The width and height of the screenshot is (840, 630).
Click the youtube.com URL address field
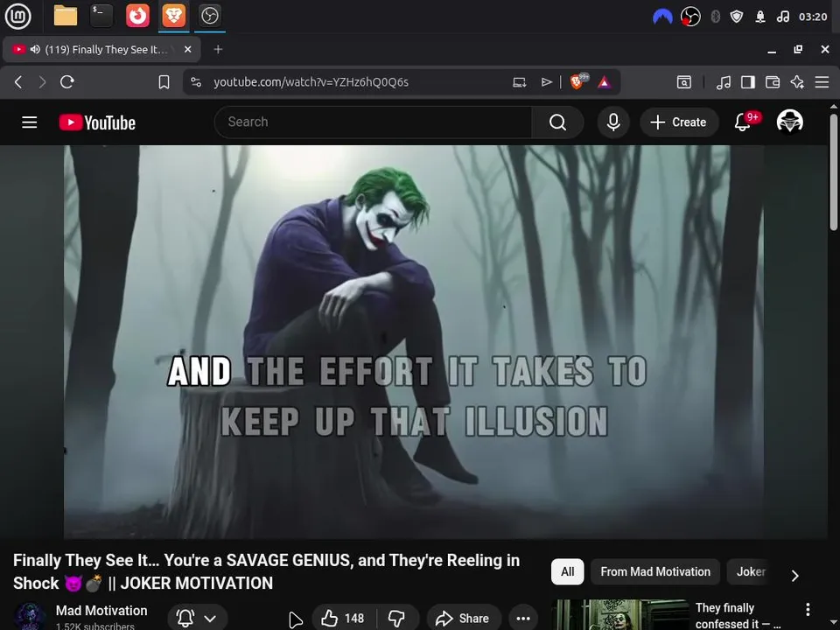(x=311, y=82)
